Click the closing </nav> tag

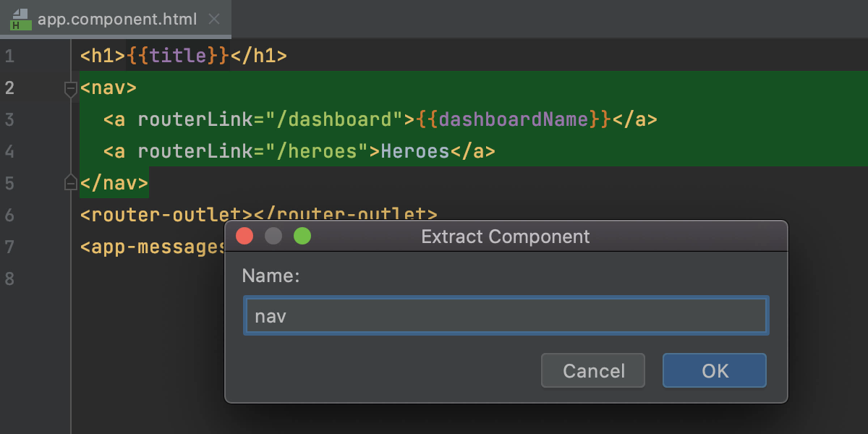pos(114,183)
